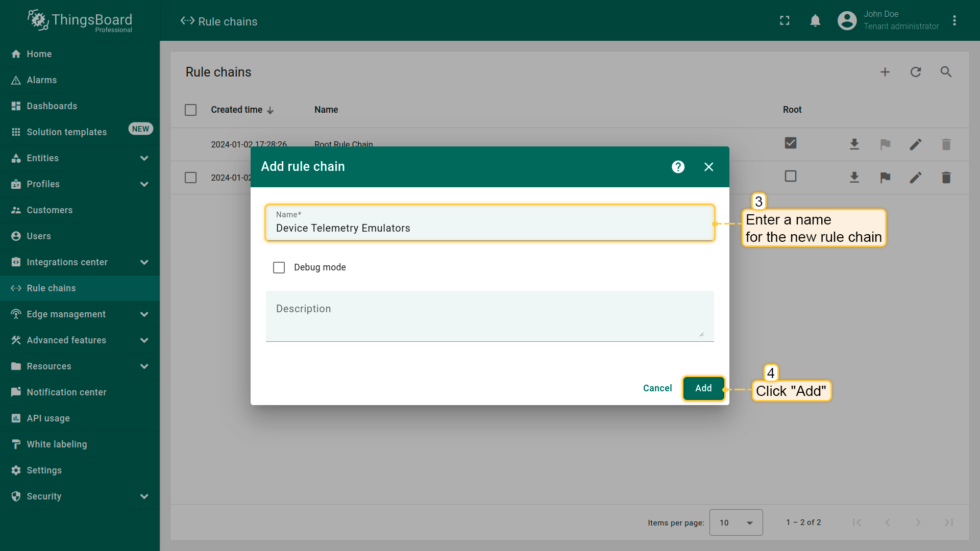The height and width of the screenshot is (551, 980).
Task: Click the help icon in Add rule chain dialog
Action: [x=678, y=167]
